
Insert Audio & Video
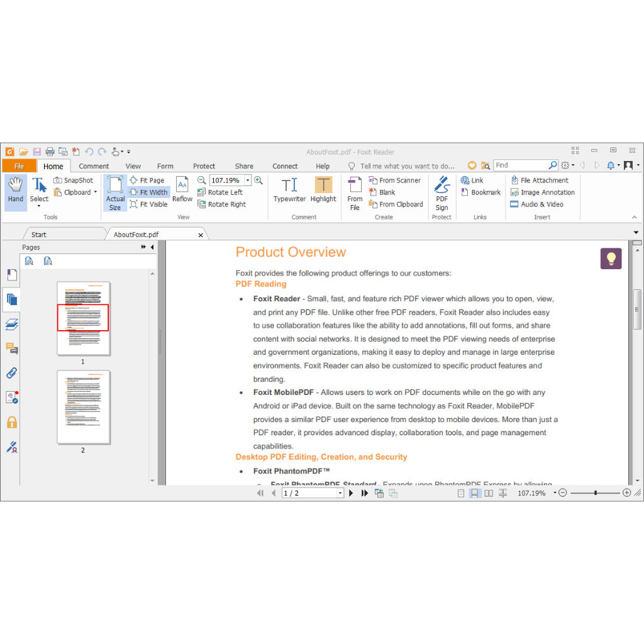tap(537, 204)
